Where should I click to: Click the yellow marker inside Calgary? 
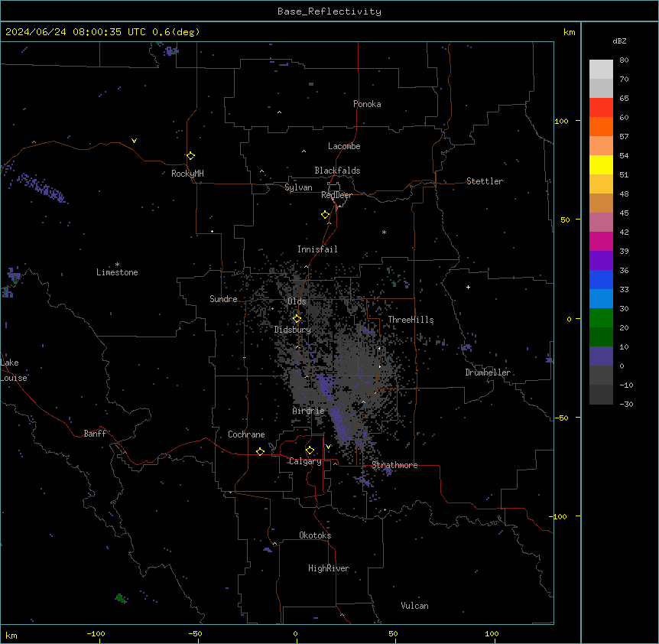pos(310,450)
